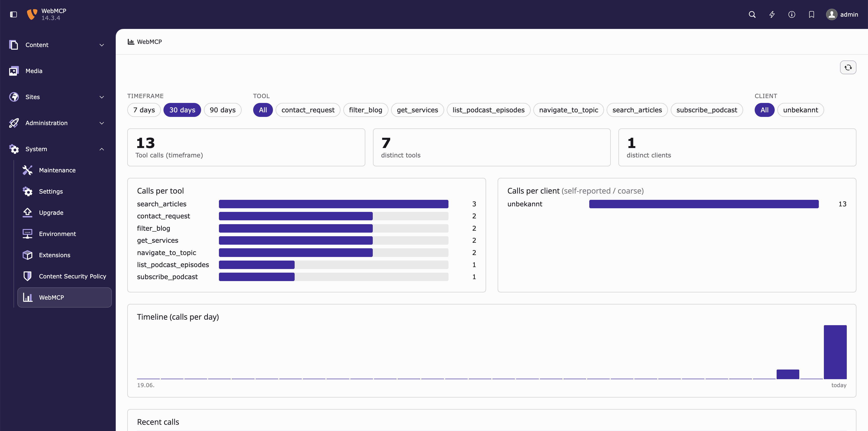Click the Administration rocket icon
The width and height of the screenshot is (868, 431).
[14, 123]
